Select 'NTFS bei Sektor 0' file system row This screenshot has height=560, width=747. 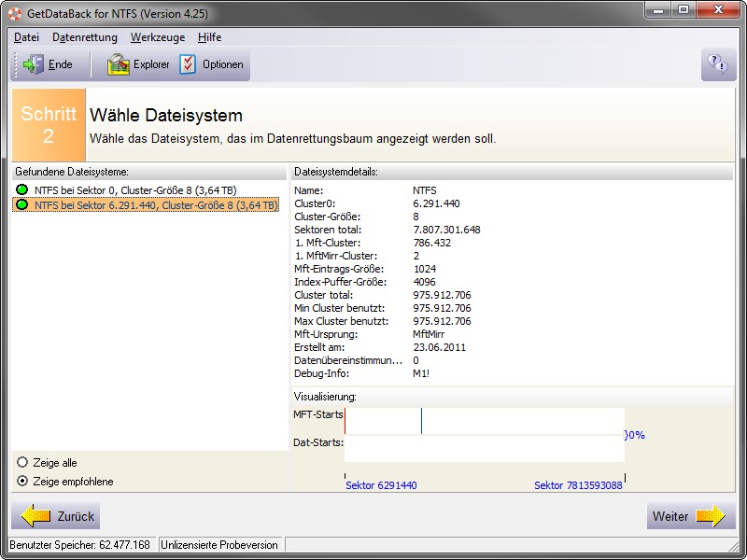pyautogui.click(x=135, y=190)
